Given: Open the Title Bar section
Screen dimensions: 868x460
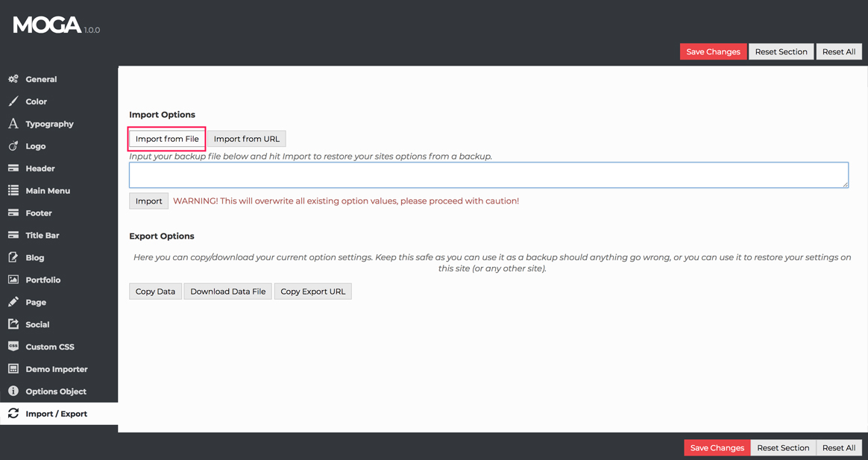Looking at the screenshot, I should pos(59,236).
